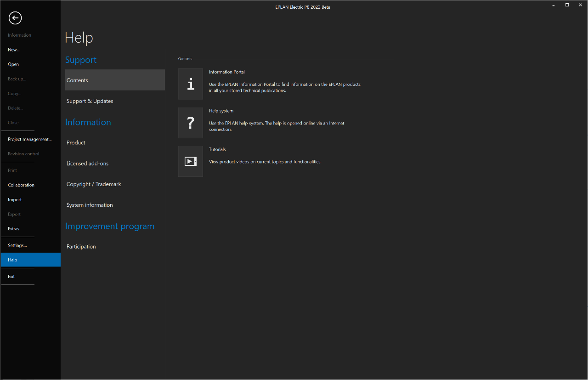The image size is (588, 380).
Task: Show Licensed add-ons page
Action: (x=88, y=164)
